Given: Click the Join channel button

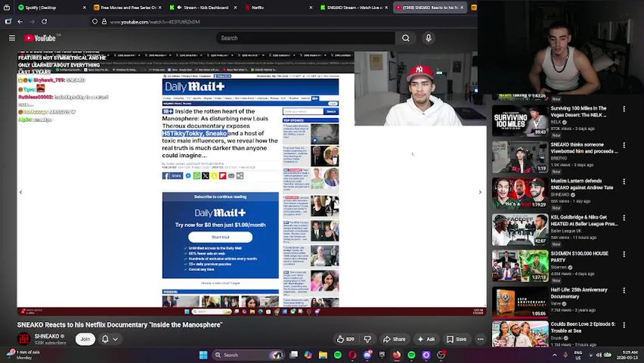Looking at the screenshot, I should click(x=85, y=339).
